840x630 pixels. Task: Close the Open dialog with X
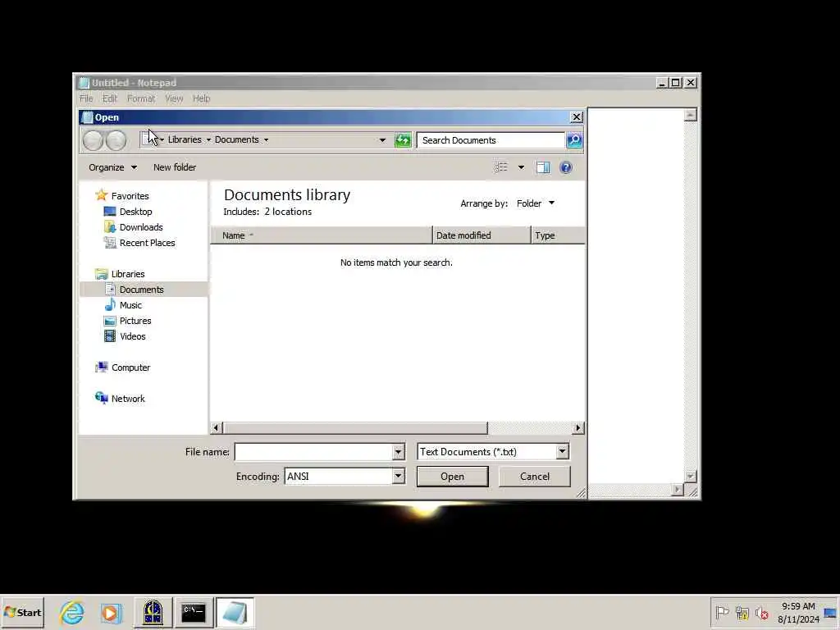577,116
